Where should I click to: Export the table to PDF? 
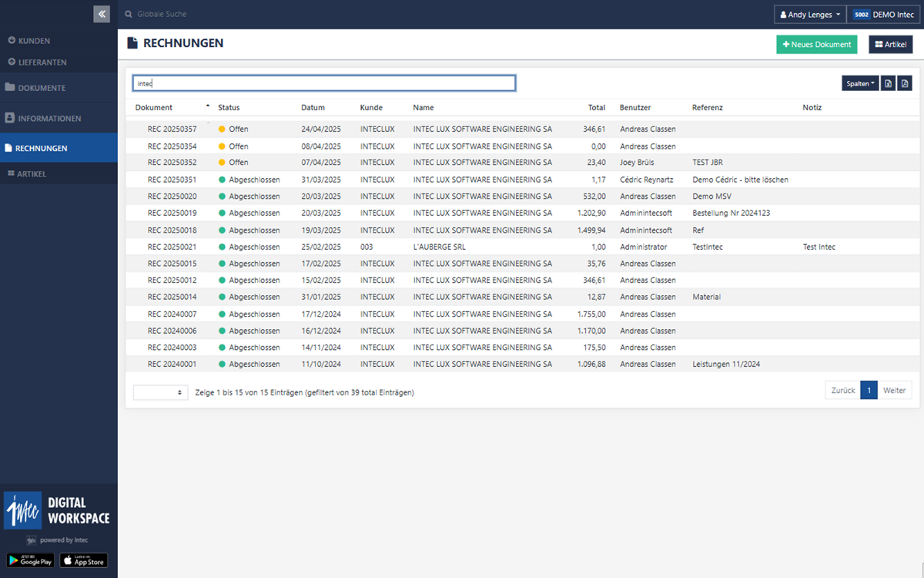point(905,83)
